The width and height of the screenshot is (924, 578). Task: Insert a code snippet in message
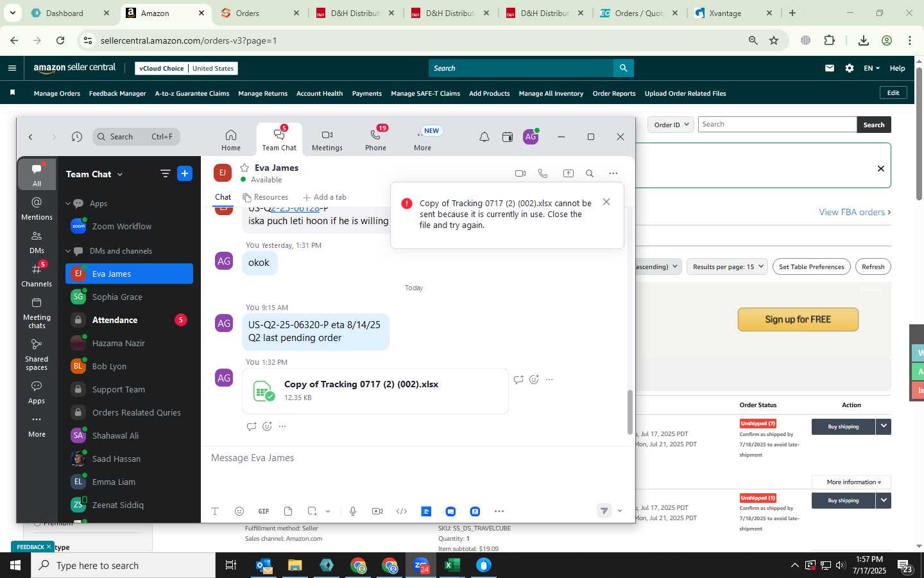[x=402, y=511]
